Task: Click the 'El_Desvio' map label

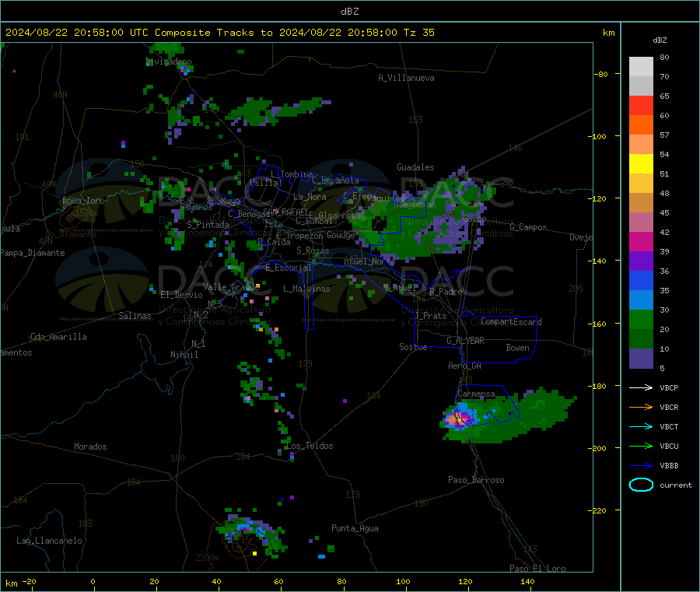Action: [181, 295]
